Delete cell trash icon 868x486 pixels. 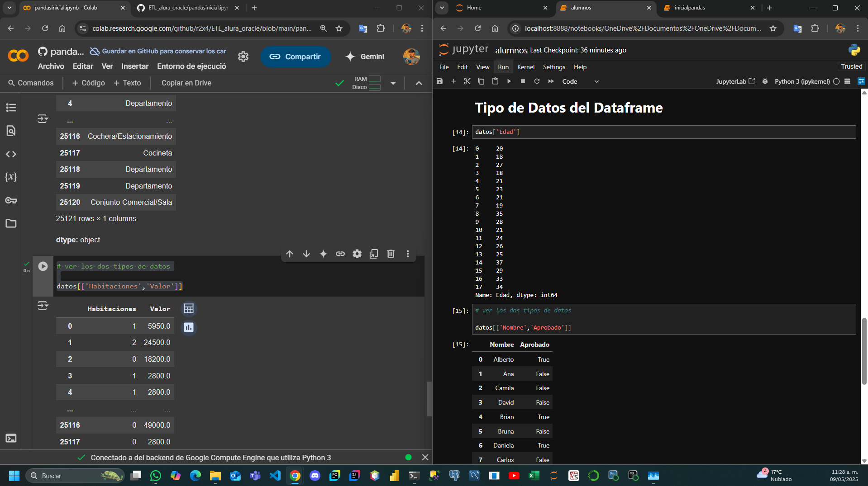[x=391, y=254]
